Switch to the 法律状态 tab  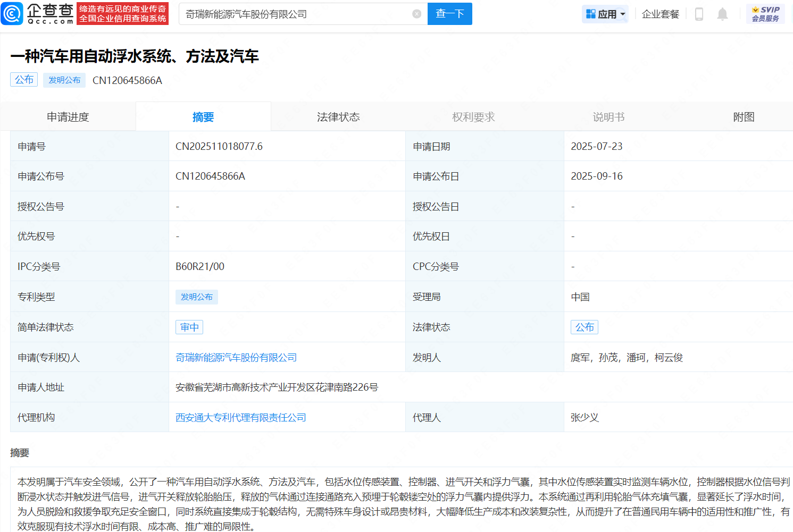coord(338,117)
